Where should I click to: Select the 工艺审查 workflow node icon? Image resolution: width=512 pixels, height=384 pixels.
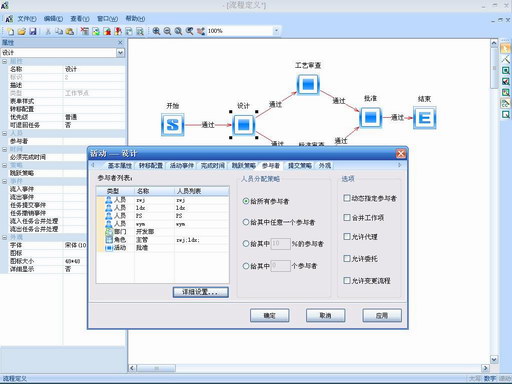pyautogui.click(x=308, y=84)
